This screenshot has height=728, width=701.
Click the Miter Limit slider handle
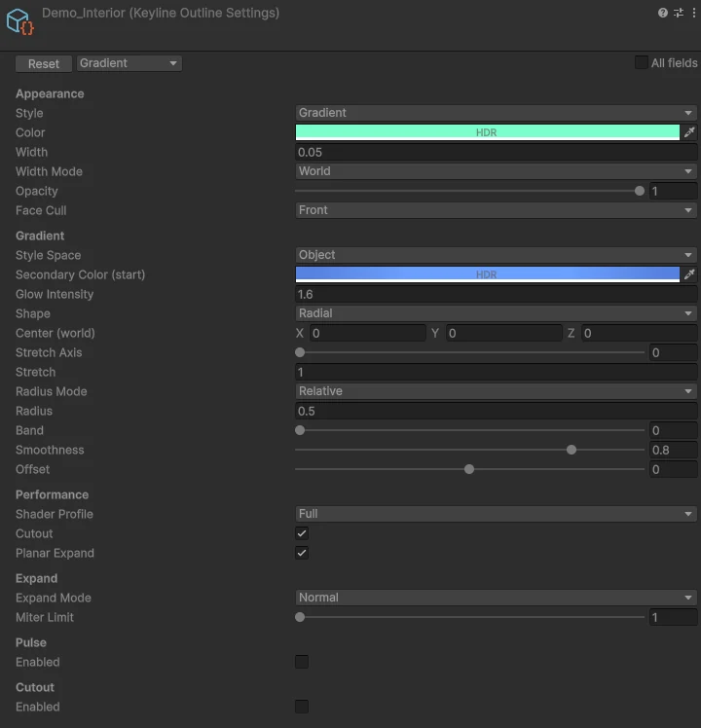300,617
